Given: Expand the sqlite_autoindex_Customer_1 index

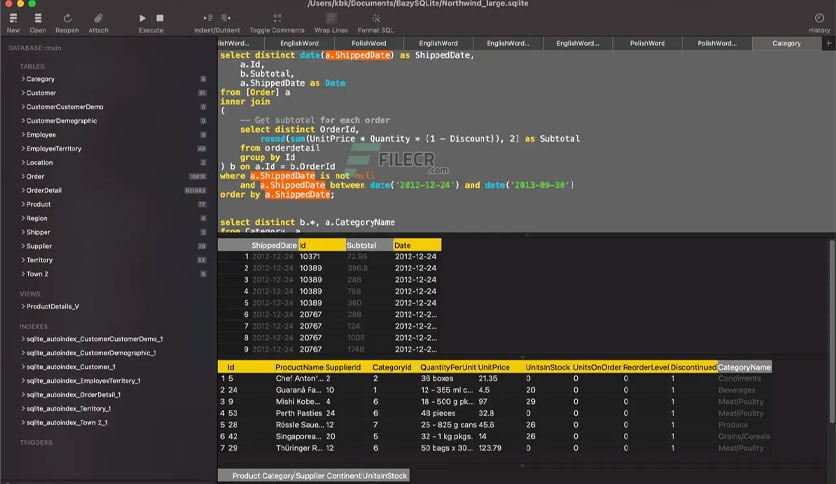Looking at the screenshot, I should pyautogui.click(x=23, y=367).
